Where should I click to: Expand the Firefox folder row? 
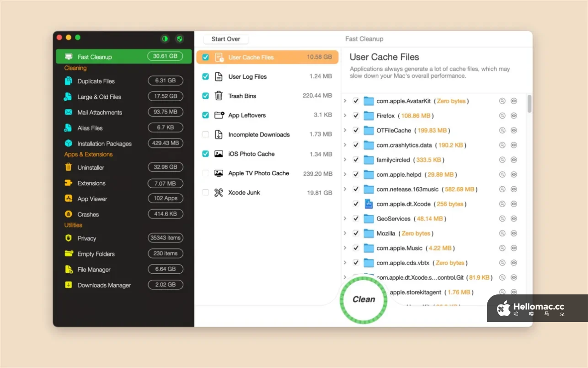[345, 115]
